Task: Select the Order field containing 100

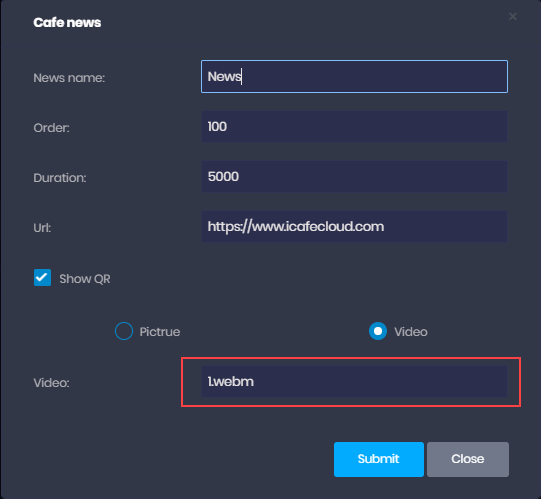Action: pyautogui.click(x=354, y=126)
